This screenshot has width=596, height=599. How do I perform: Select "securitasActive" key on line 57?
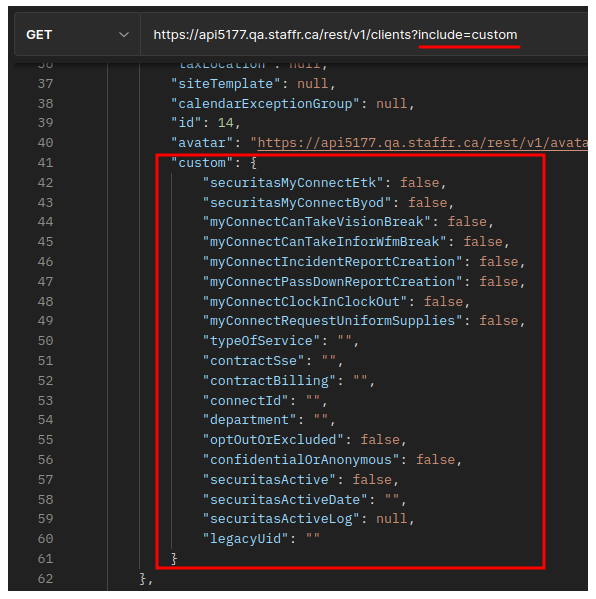tap(269, 480)
